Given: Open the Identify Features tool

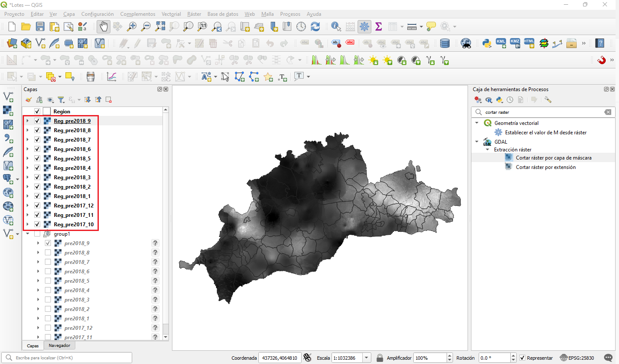Looking at the screenshot, I should tap(336, 27).
